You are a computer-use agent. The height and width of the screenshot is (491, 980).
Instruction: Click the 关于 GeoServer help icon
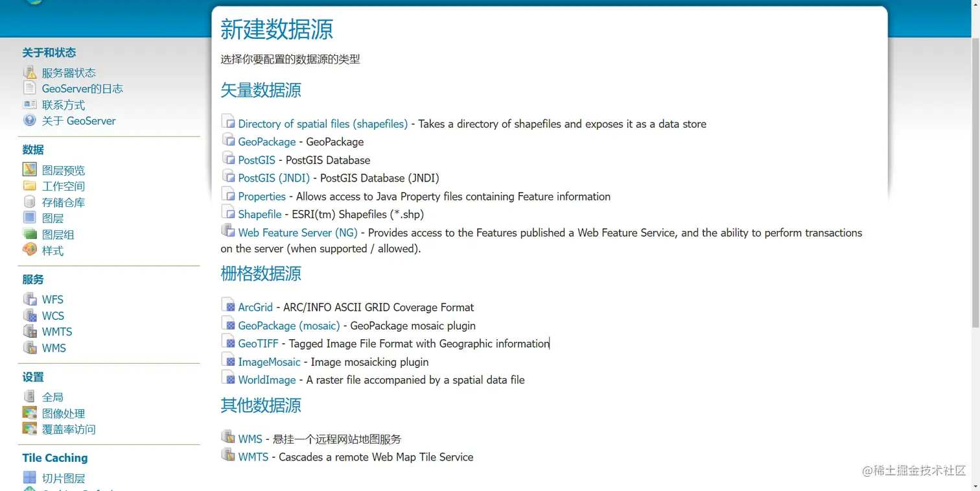[30, 120]
